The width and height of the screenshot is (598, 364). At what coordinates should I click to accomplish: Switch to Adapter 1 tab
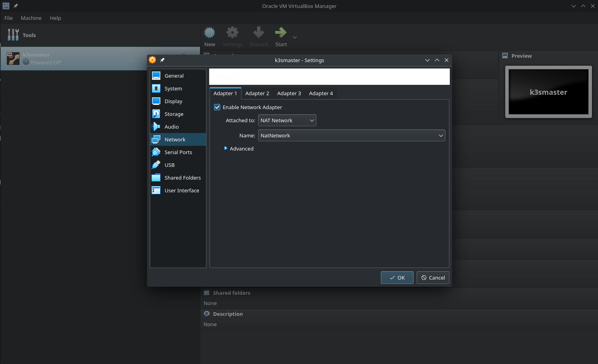click(x=225, y=93)
